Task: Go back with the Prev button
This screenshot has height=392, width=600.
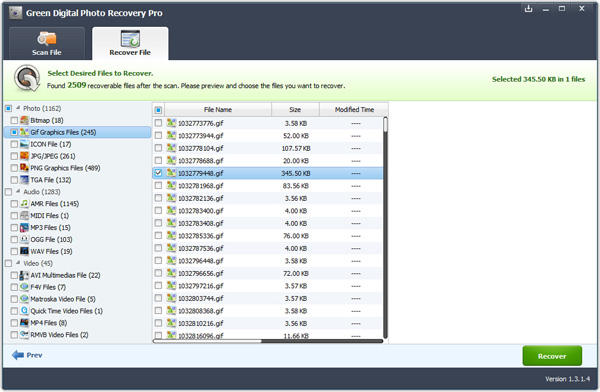Action: (x=27, y=355)
